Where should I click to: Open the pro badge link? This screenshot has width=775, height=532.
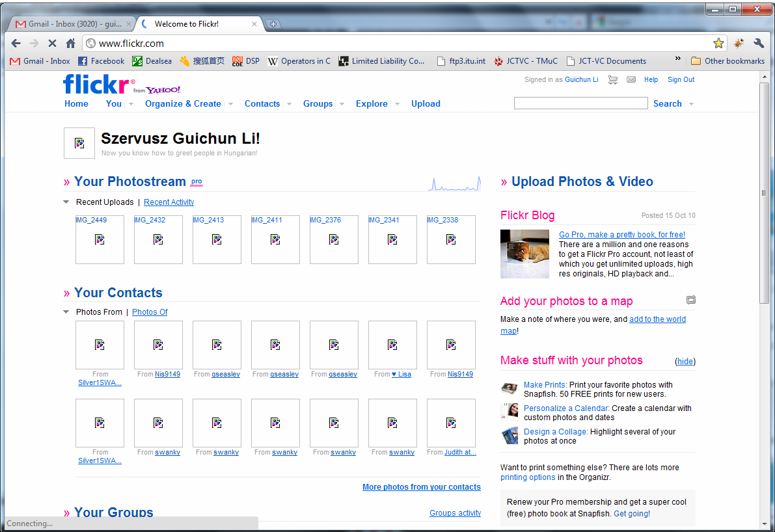(197, 182)
